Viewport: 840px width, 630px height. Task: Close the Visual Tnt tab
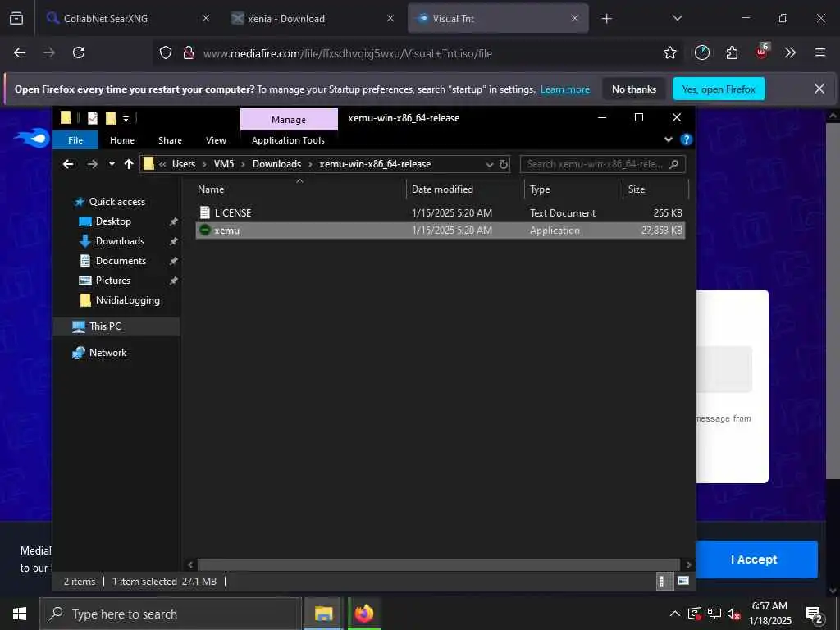pyautogui.click(x=575, y=18)
